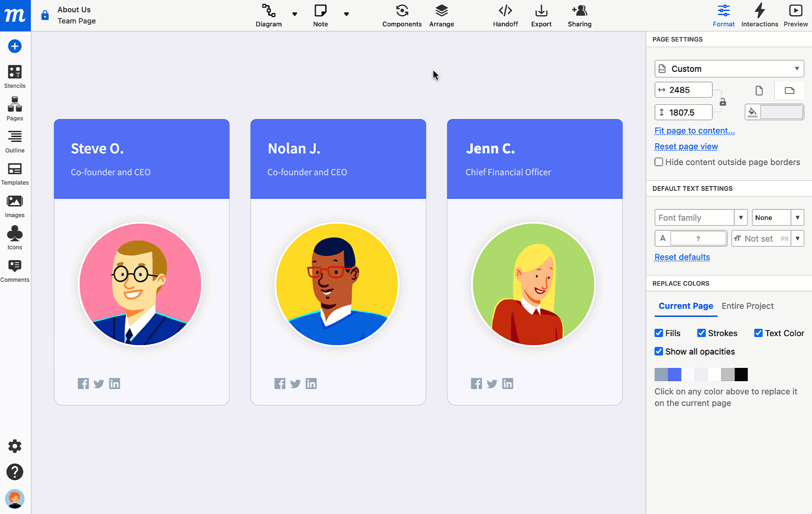
Task: Click the Fit page to content link
Action: [694, 130]
